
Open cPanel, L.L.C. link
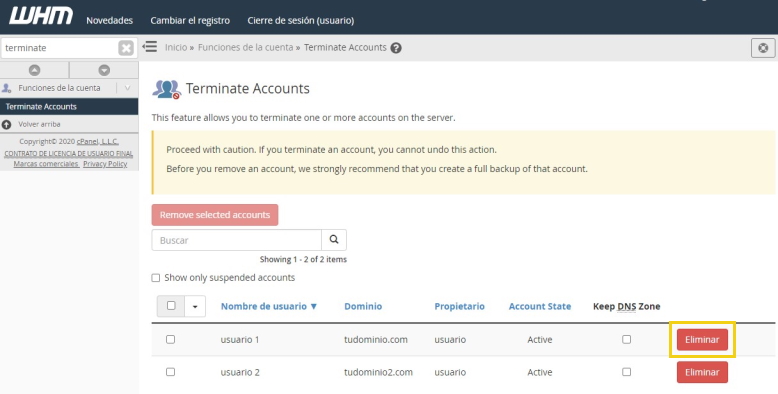(98, 141)
